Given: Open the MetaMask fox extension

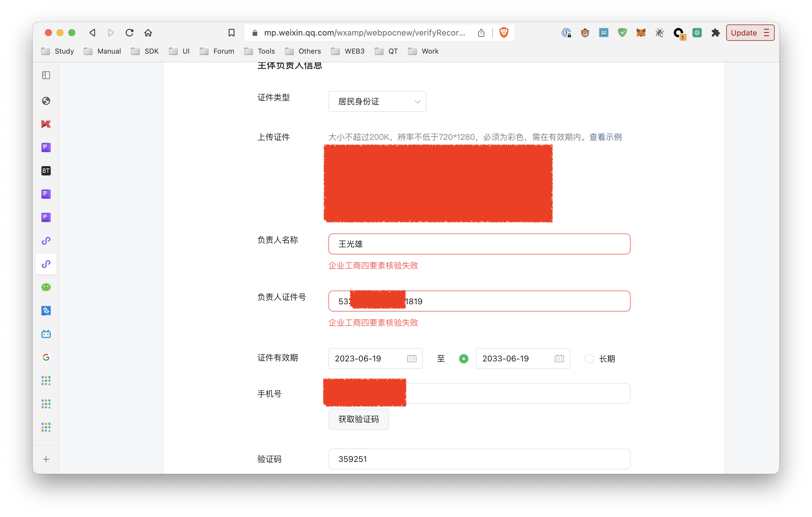Looking at the screenshot, I should (x=641, y=33).
